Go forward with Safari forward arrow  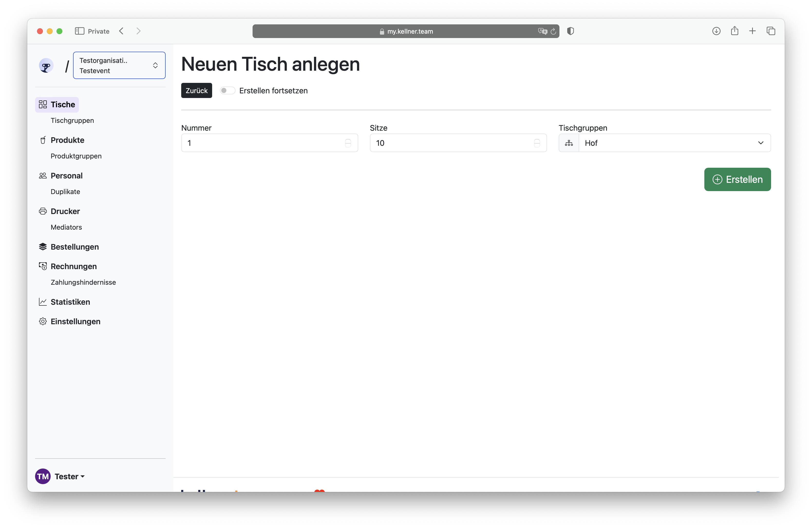pos(139,31)
